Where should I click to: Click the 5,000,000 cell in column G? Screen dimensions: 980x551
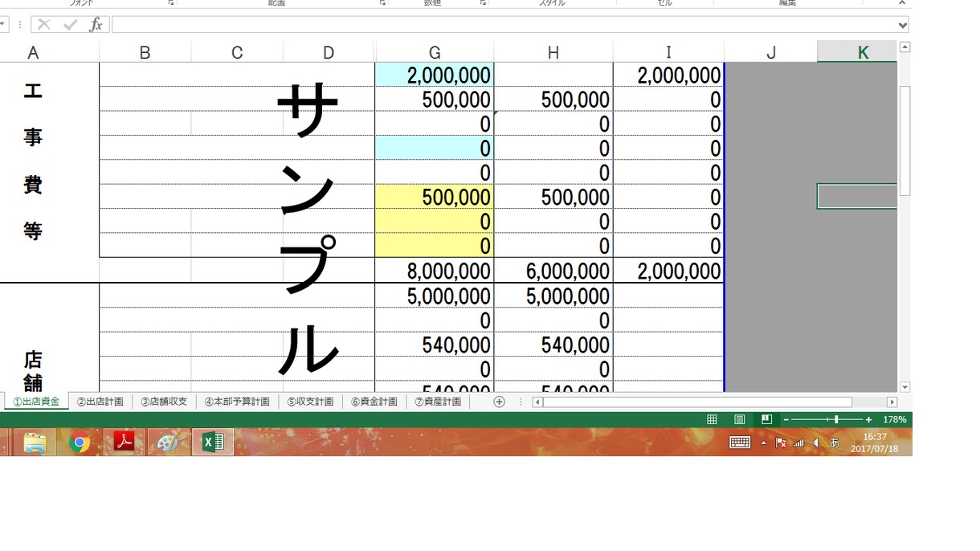coord(435,296)
